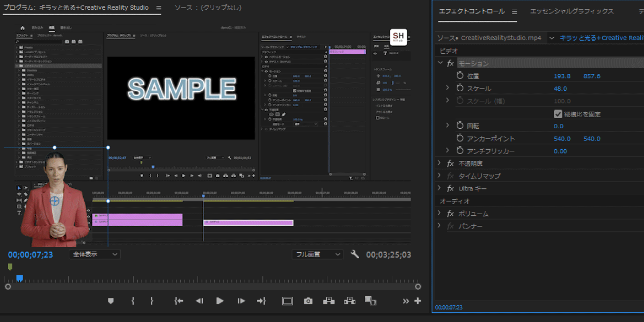Toggle the anchor point (アンカーポイント) stopwatch

460,138
